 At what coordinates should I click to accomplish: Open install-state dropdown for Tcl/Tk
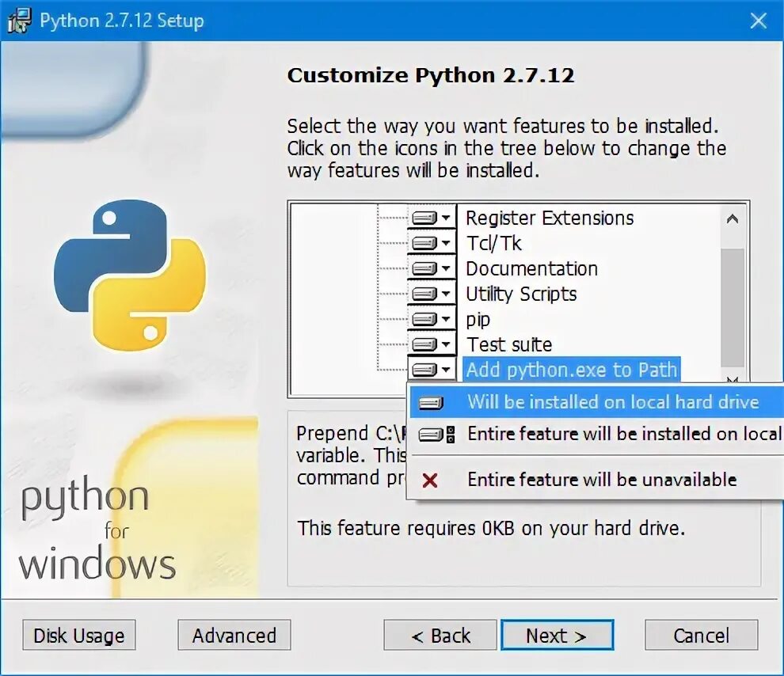[x=432, y=243]
